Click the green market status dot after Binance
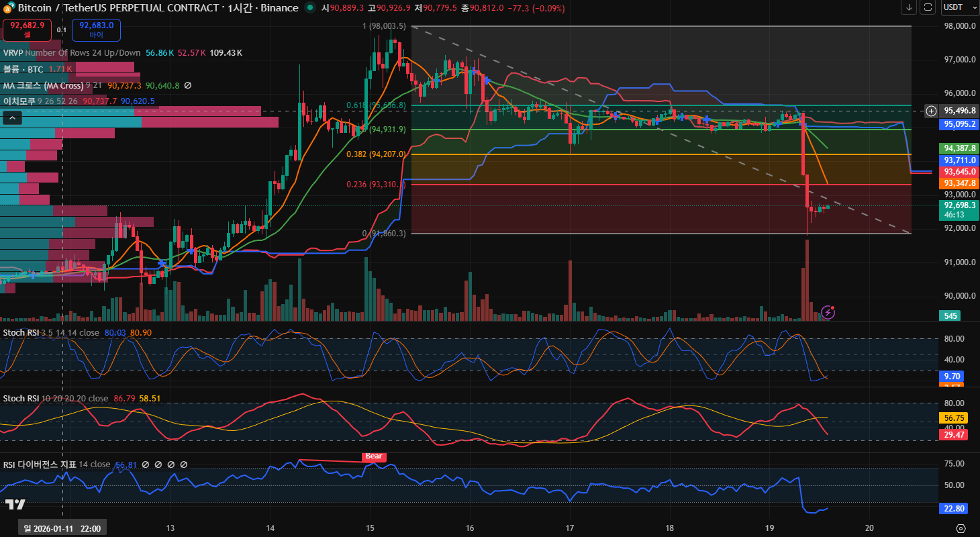 (x=309, y=8)
